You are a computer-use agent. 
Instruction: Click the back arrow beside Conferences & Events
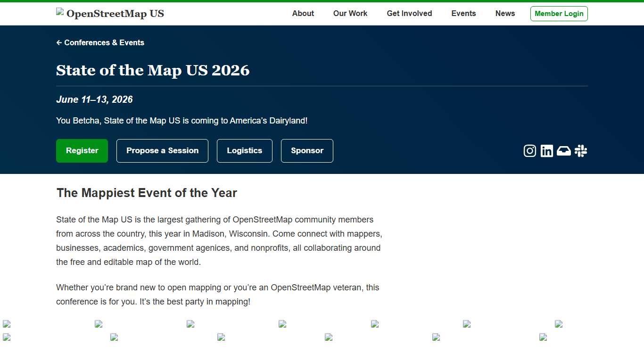click(x=58, y=42)
